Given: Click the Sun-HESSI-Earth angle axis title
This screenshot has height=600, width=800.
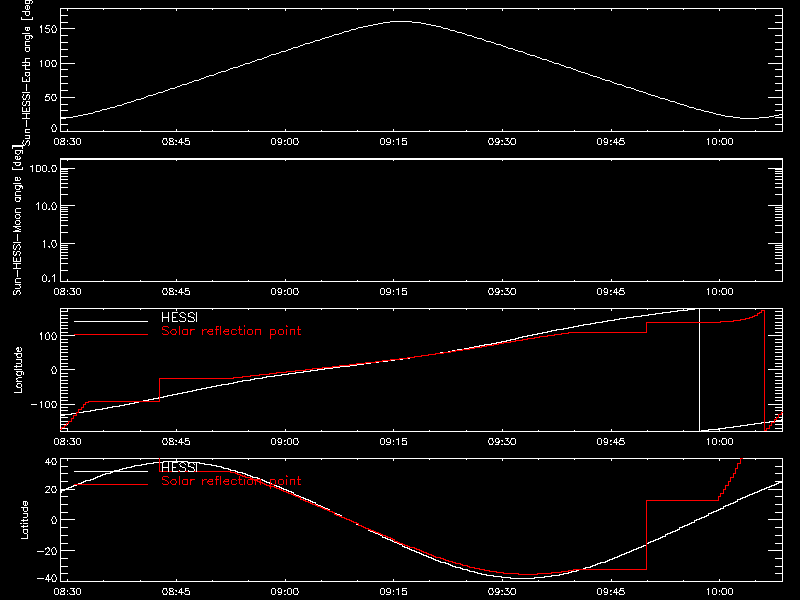Looking at the screenshot, I should [27, 73].
